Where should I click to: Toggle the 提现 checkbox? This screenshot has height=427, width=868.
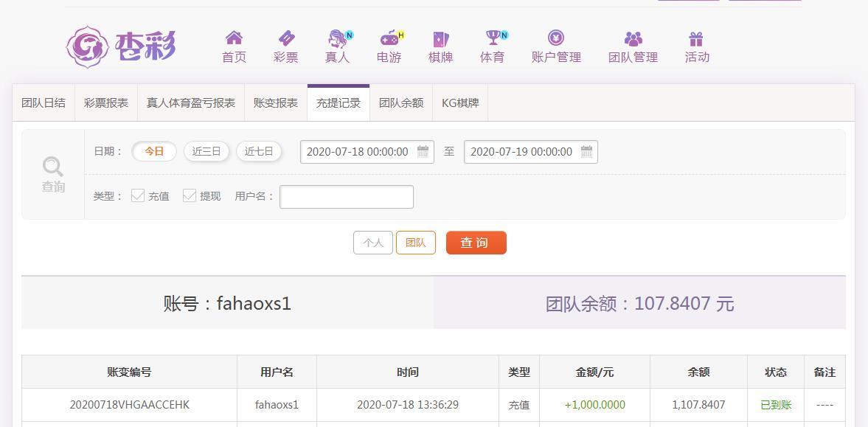(x=190, y=195)
